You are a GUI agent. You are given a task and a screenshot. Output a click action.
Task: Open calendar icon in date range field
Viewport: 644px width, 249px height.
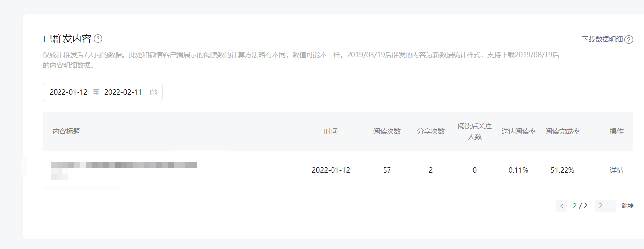154,92
